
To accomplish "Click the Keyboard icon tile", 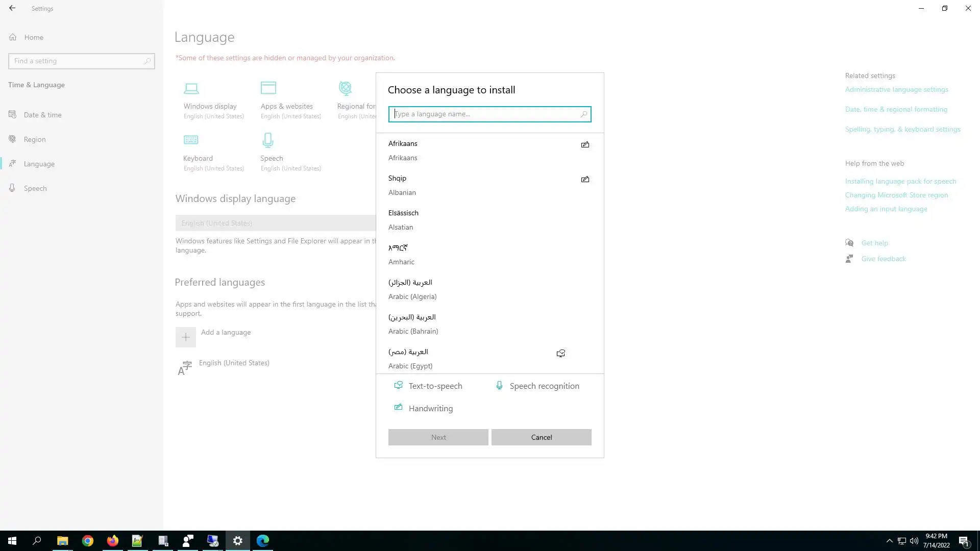I will 191,140.
